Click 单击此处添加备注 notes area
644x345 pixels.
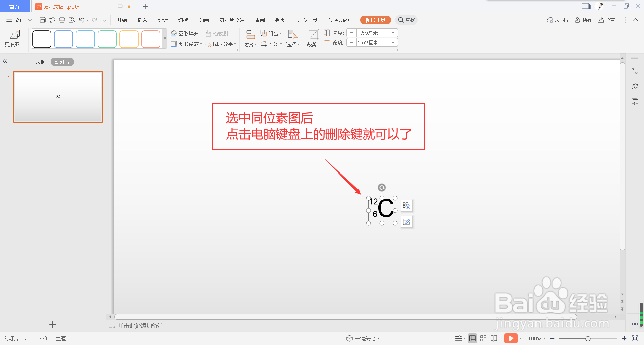click(141, 325)
